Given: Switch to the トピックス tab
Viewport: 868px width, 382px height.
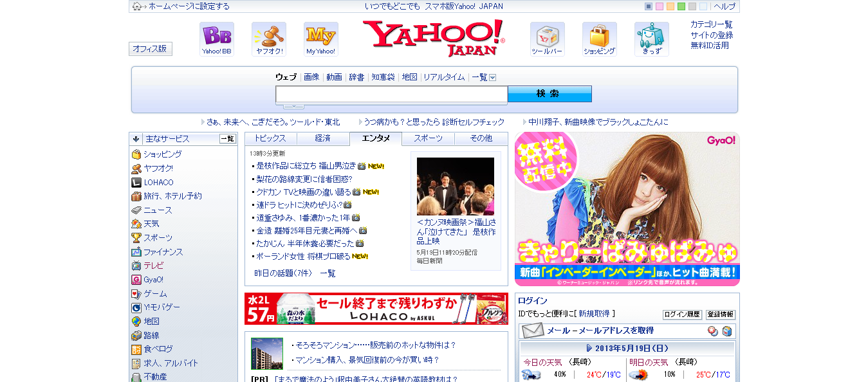Looking at the screenshot, I should click(x=271, y=138).
